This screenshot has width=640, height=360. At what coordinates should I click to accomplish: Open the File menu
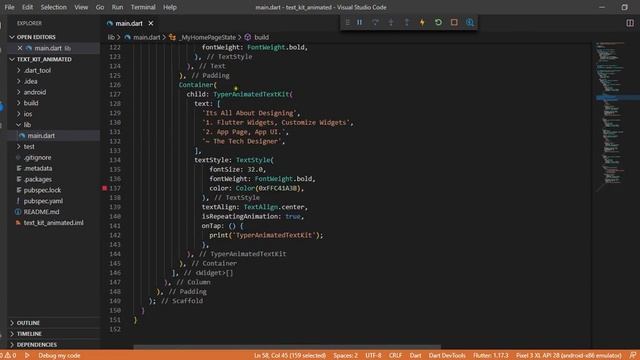pyautogui.click(x=9, y=7)
